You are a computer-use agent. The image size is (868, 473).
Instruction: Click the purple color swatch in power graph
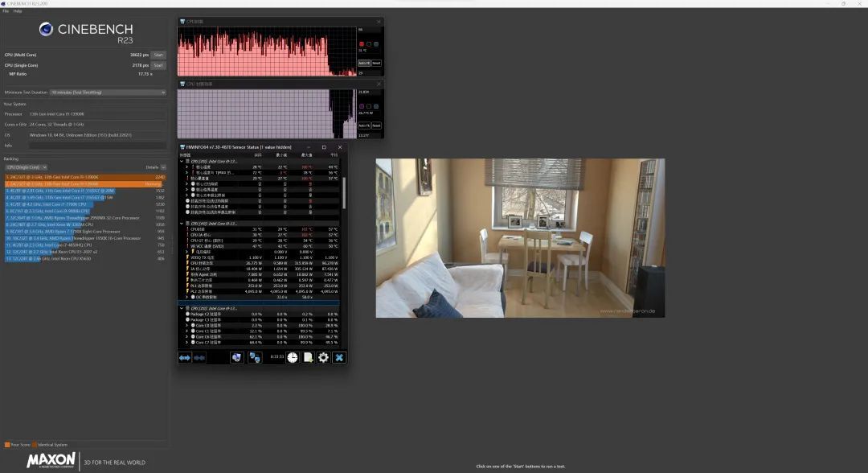[x=362, y=106]
